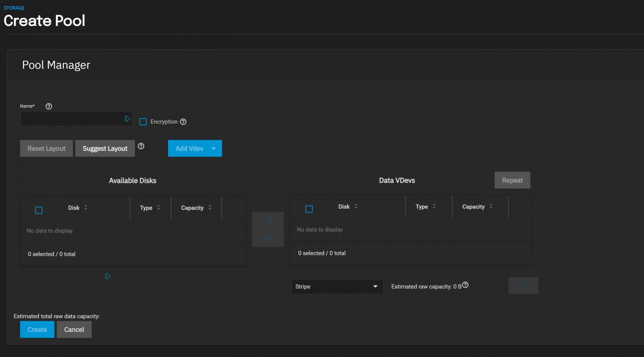The image size is (644, 357).
Task: Click the password manager icon below Available Disks
Action: pyautogui.click(x=108, y=276)
